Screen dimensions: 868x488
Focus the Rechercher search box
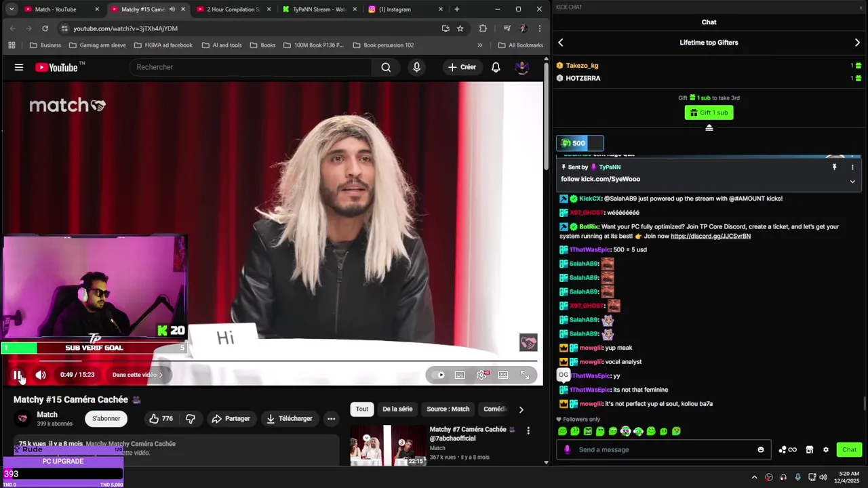tap(250, 67)
